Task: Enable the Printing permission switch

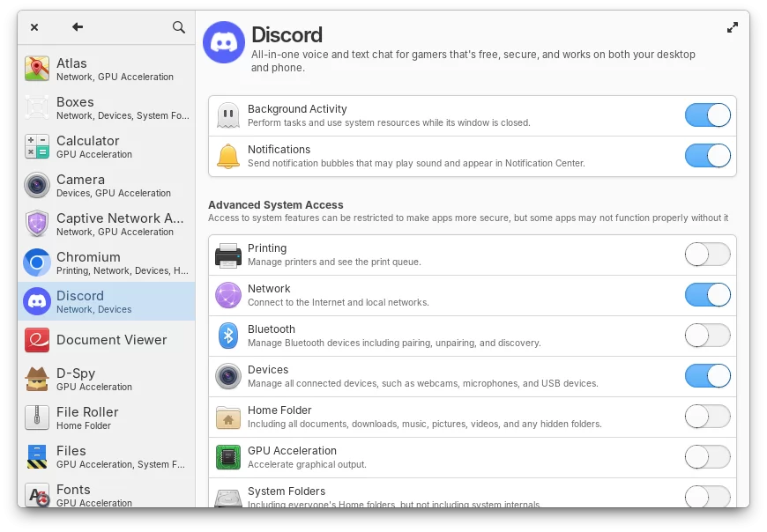Action: (707, 255)
